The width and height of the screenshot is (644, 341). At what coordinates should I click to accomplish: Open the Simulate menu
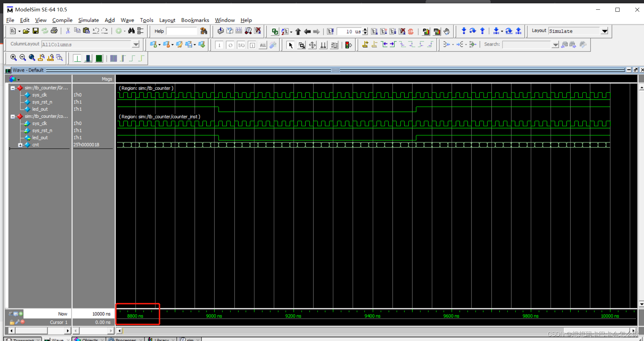click(89, 20)
